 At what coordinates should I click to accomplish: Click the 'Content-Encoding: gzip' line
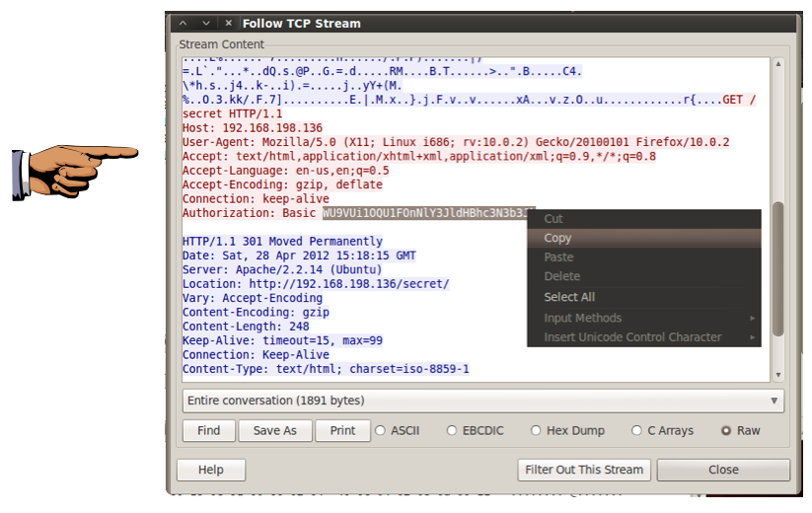(x=256, y=312)
